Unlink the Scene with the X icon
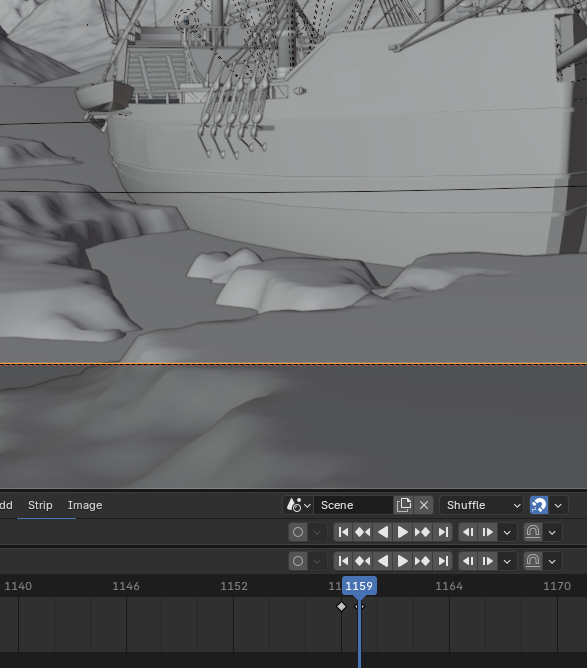 424,505
